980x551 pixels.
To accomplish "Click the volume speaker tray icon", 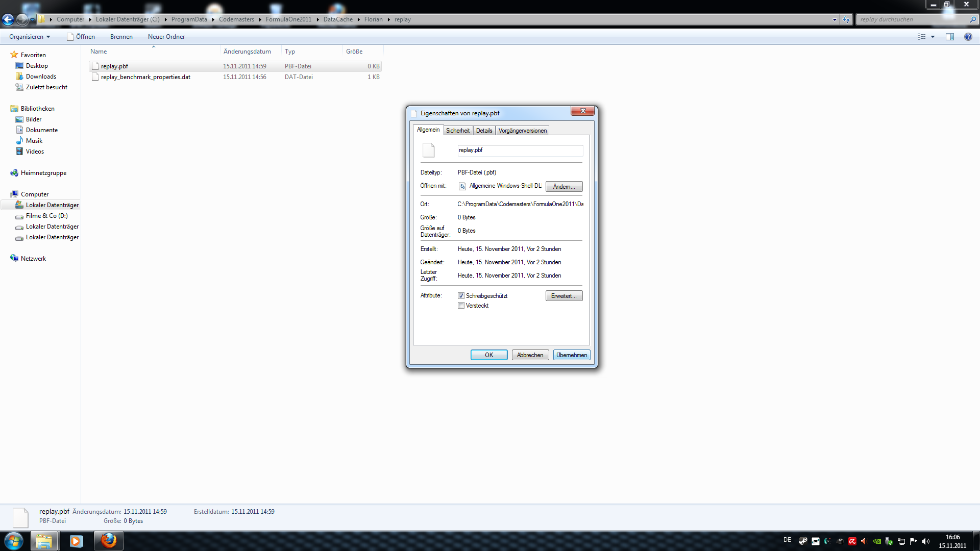I will tap(926, 541).
